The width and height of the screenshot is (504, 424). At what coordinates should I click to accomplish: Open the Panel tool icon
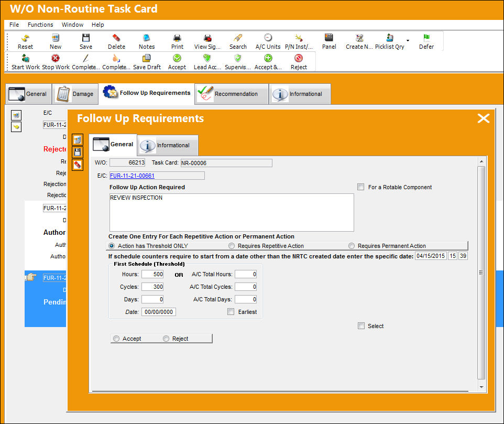tap(329, 38)
